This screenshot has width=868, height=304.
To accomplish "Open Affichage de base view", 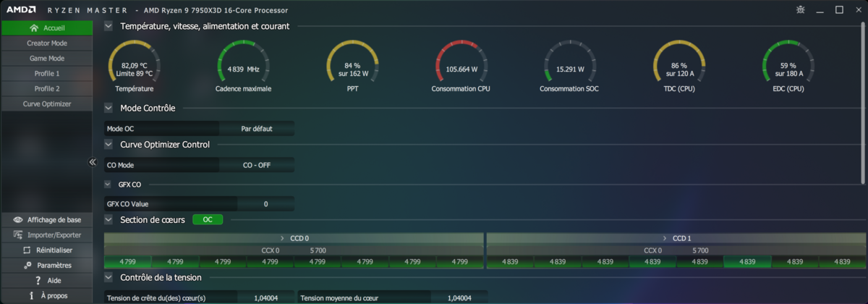I will pos(47,219).
